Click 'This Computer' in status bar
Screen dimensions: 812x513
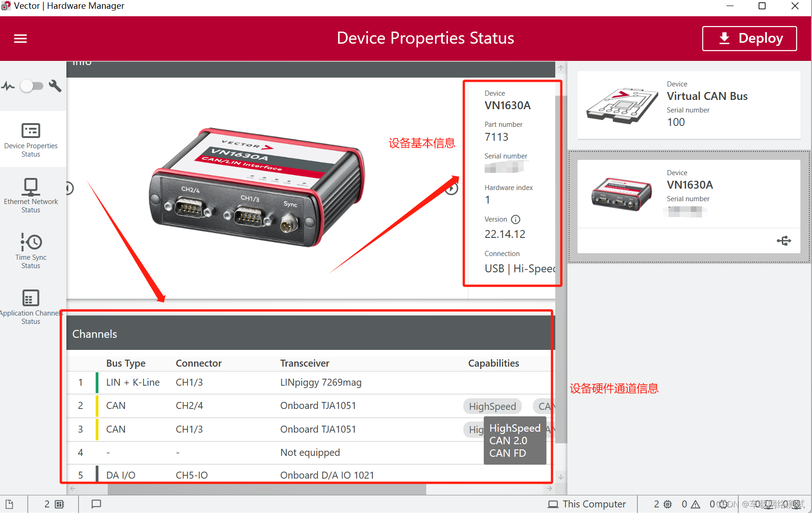(x=587, y=504)
